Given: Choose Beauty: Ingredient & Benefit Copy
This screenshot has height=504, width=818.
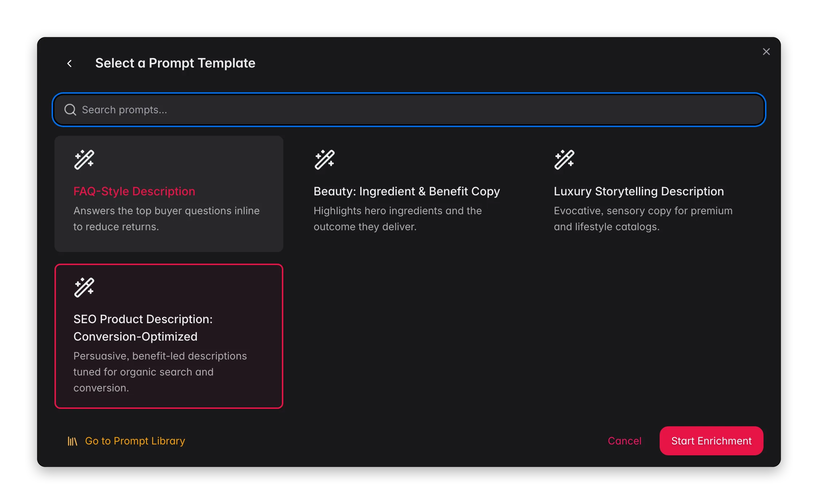Looking at the screenshot, I should [x=409, y=194].
